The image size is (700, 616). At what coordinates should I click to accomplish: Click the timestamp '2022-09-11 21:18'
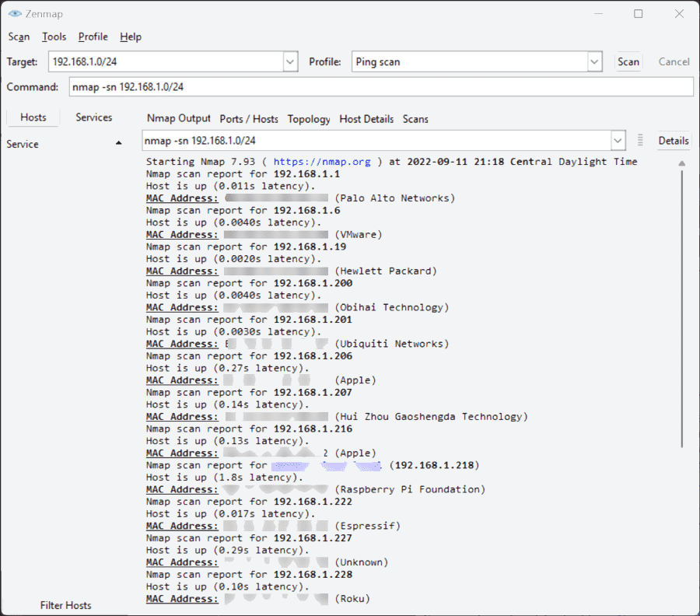coord(456,162)
